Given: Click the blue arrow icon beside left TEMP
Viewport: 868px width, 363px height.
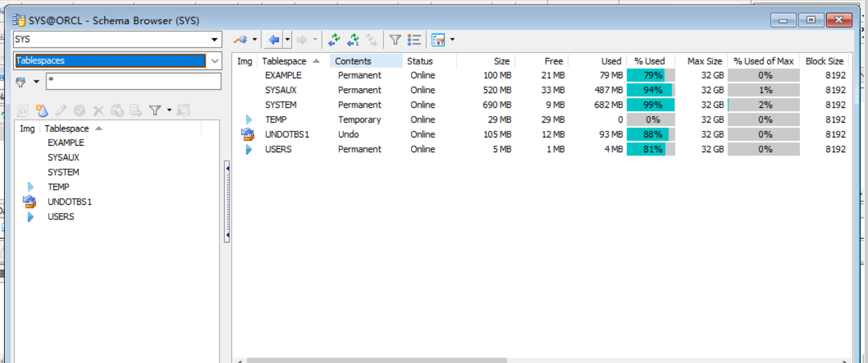Looking at the screenshot, I should pos(31,187).
